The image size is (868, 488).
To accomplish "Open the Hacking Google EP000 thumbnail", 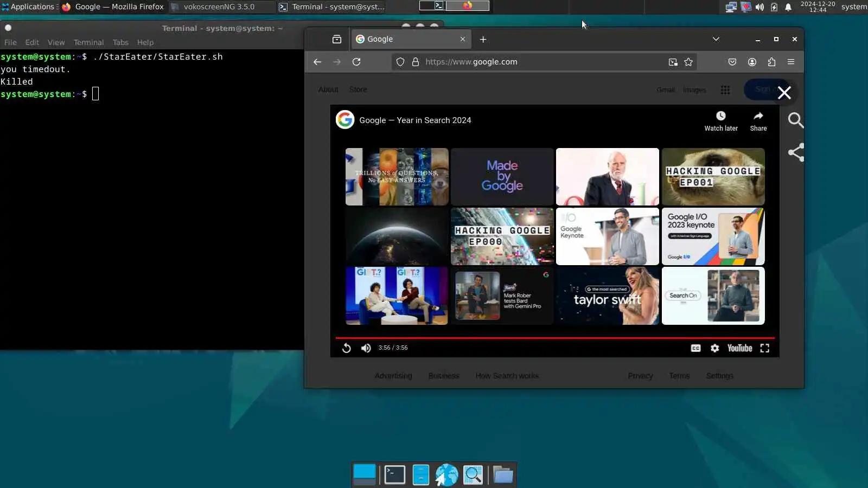I will tap(502, 236).
